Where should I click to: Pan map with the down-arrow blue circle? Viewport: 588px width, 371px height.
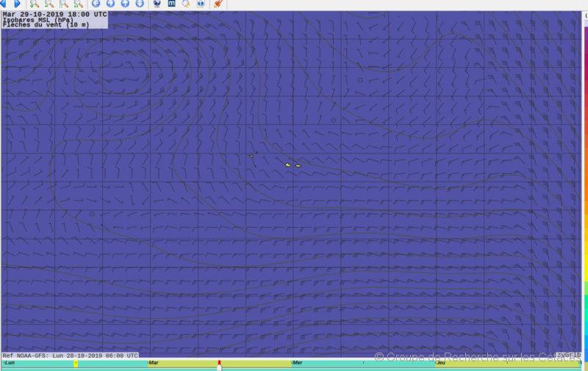(x=140, y=4)
